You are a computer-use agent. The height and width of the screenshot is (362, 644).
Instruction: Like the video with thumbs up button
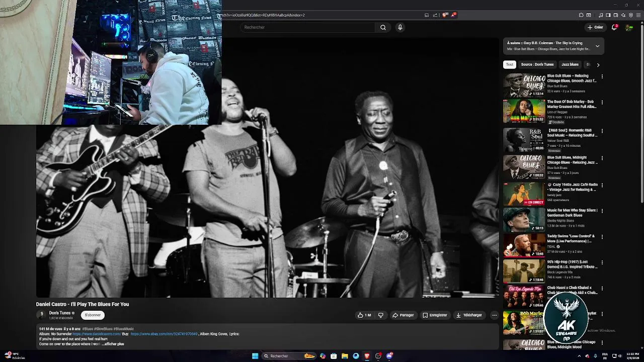click(x=364, y=315)
